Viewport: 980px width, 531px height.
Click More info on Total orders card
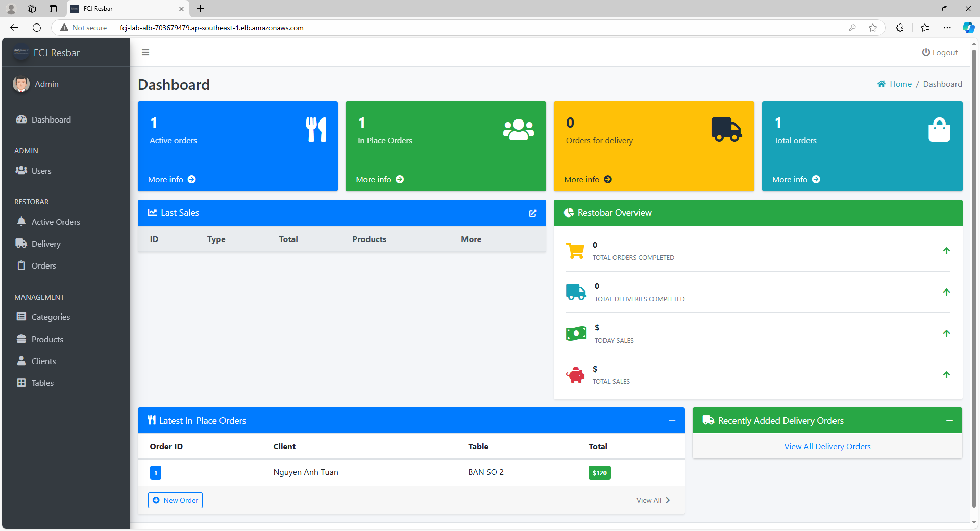[x=796, y=179]
